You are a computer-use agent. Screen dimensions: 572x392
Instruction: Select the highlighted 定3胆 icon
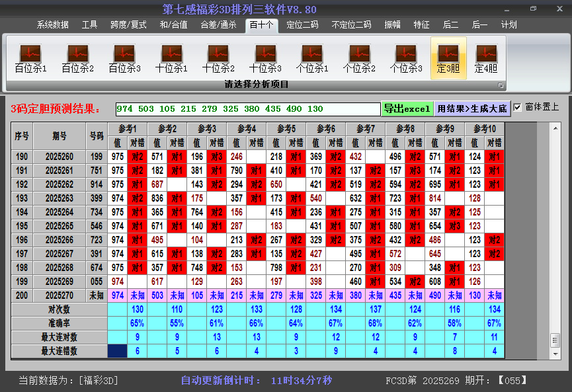tap(448, 58)
